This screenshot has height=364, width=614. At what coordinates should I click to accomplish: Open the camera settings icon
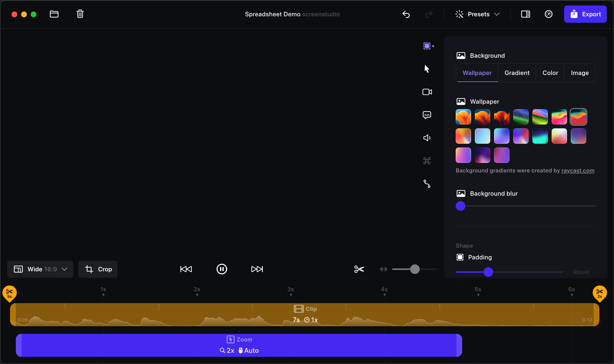pos(427,92)
